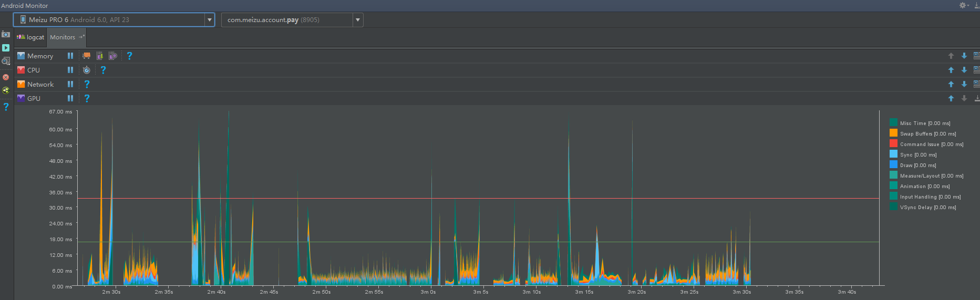Open the Meizu PRO 6 device dropdown

[114, 20]
